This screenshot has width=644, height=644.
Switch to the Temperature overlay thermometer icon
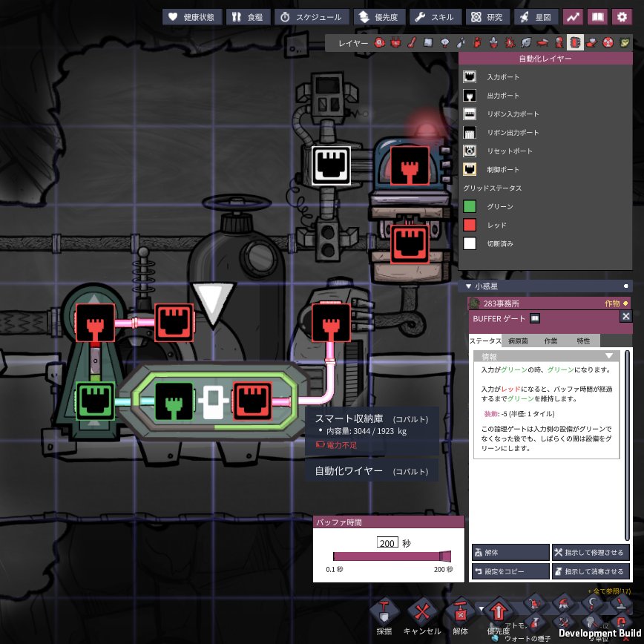[x=412, y=42]
